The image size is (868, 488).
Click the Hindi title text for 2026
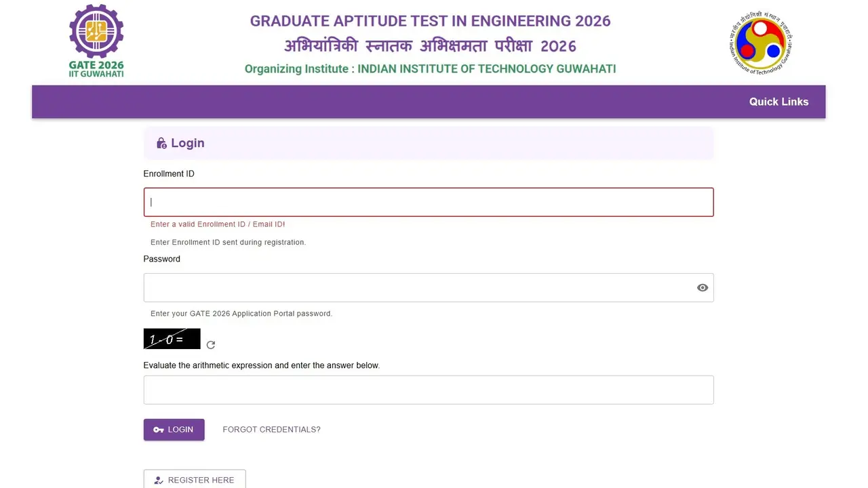click(430, 46)
